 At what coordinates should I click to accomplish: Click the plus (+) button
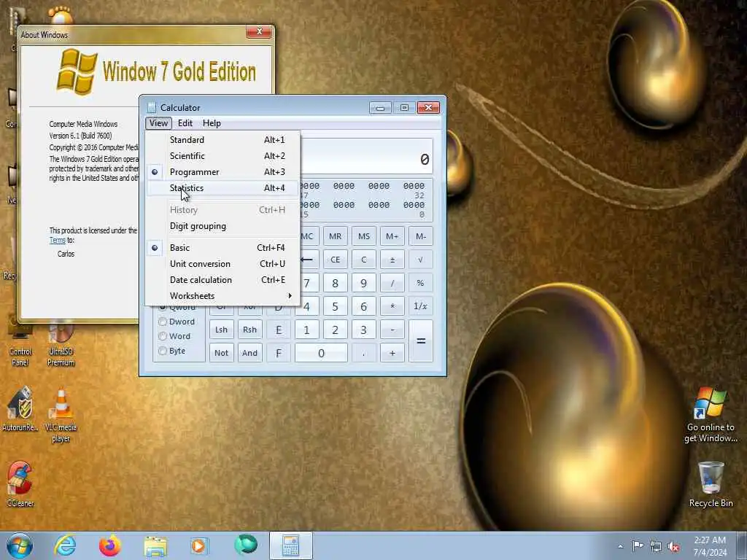392,353
